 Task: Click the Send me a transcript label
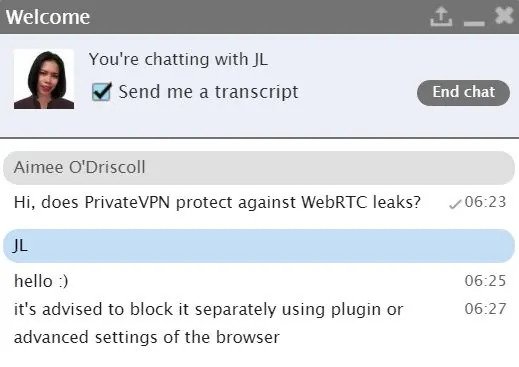[x=208, y=92]
